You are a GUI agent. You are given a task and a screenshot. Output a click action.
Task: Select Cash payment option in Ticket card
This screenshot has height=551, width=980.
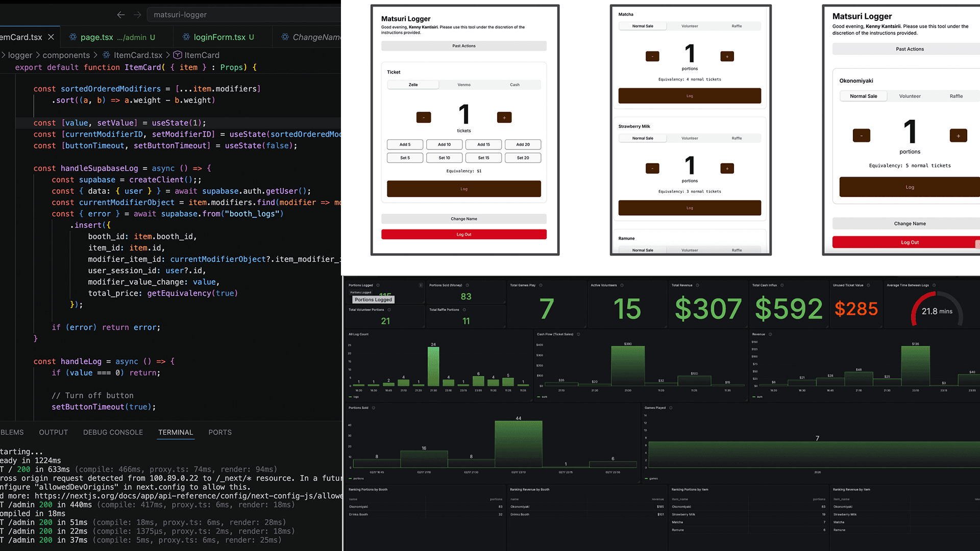tap(514, 85)
